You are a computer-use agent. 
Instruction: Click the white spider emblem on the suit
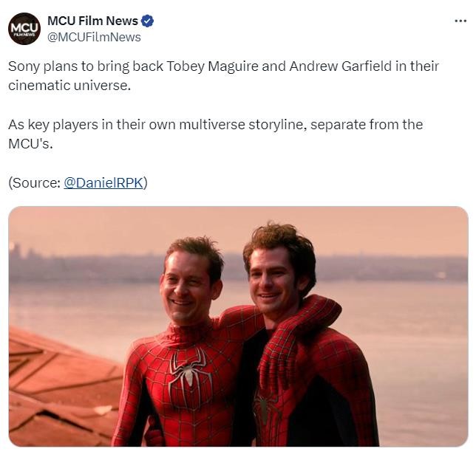tap(188, 371)
